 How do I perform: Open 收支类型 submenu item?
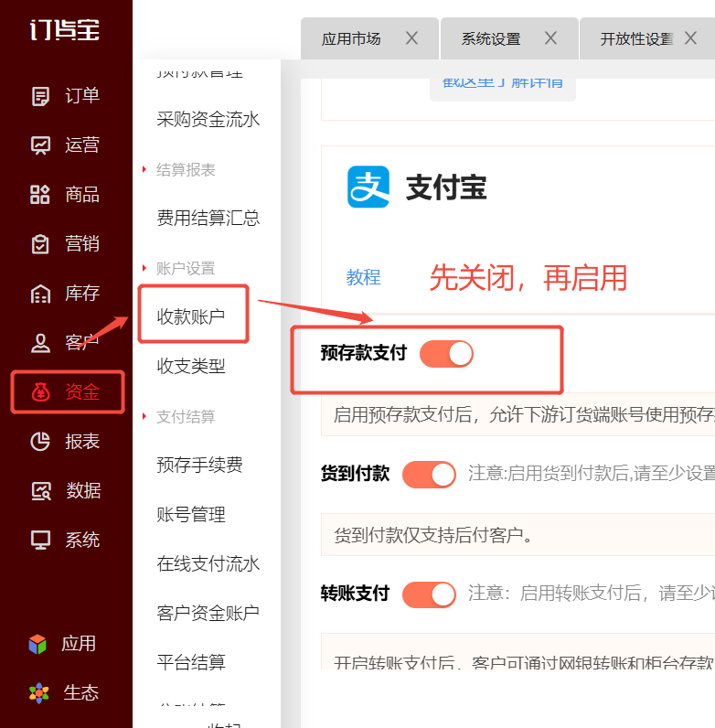191,367
